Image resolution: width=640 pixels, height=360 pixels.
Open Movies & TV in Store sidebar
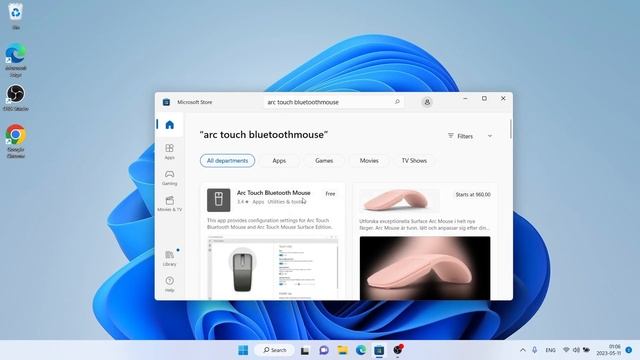click(x=169, y=204)
